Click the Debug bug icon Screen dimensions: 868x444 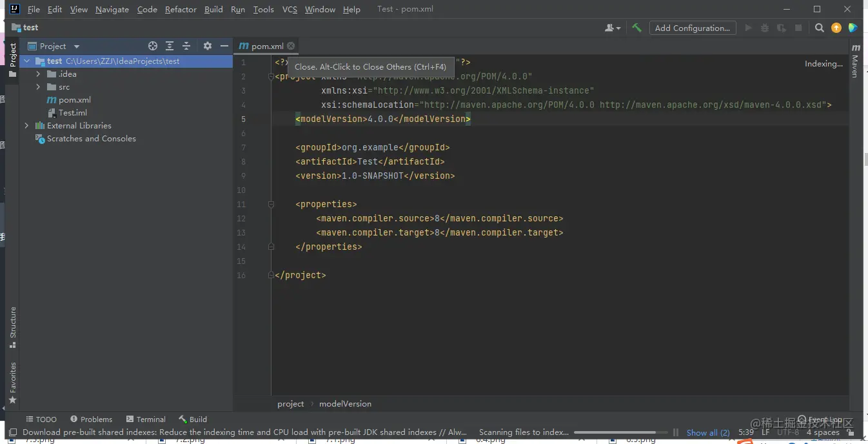click(x=765, y=28)
